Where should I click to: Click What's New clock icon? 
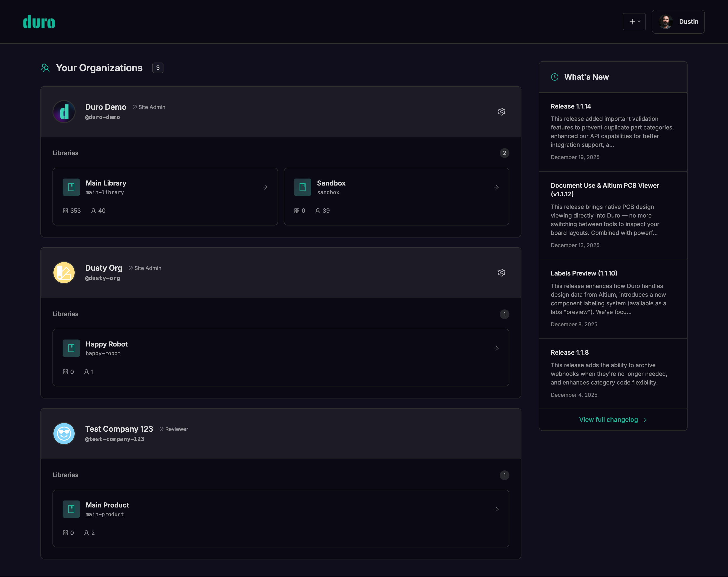click(554, 77)
